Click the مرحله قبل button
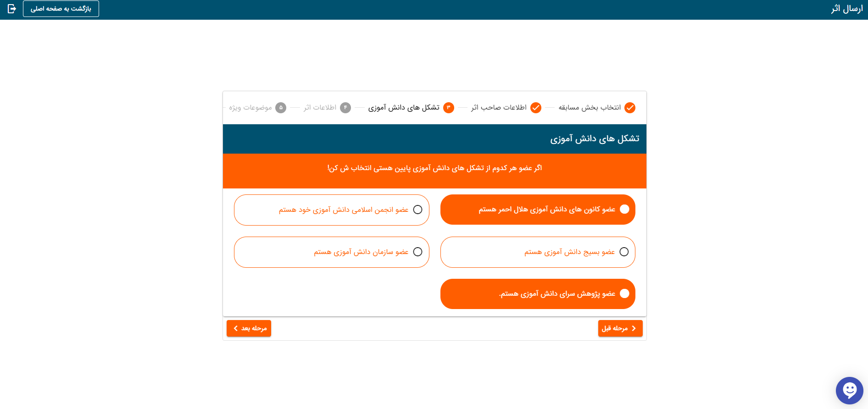868x409 pixels. [x=620, y=328]
